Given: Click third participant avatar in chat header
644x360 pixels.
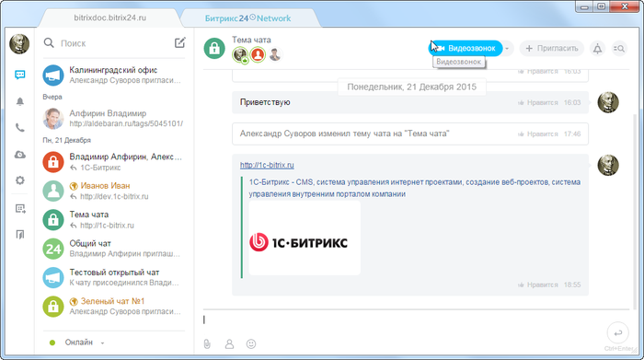Looking at the screenshot, I should pos(275,54).
